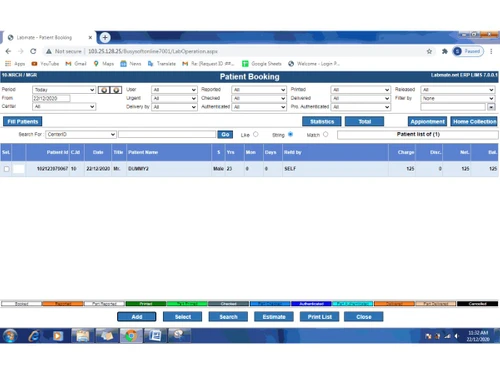Viewport: 500px width, 375px height.
Task: Open the Welcome - Login bookmark
Action: tap(314, 64)
